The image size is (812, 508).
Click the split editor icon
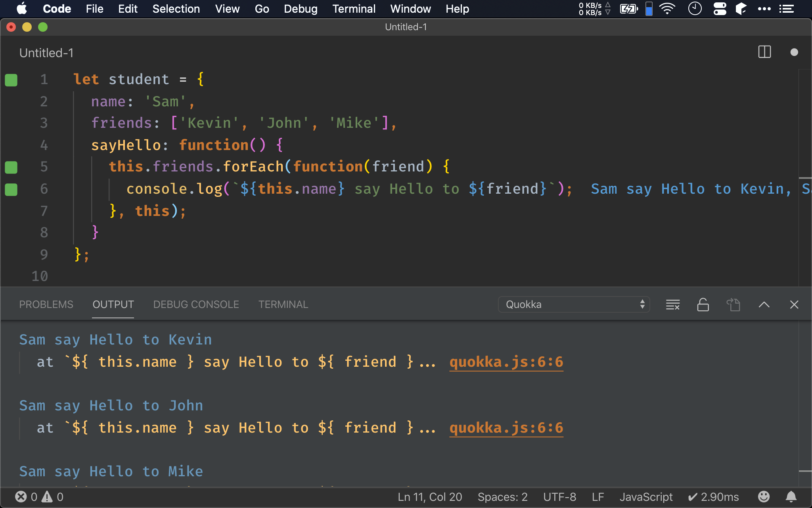click(x=764, y=52)
